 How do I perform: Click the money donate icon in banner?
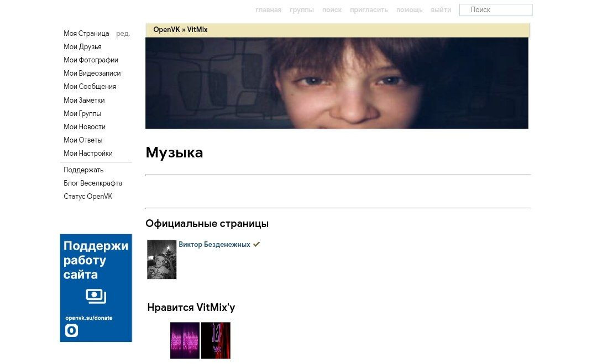click(96, 296)
